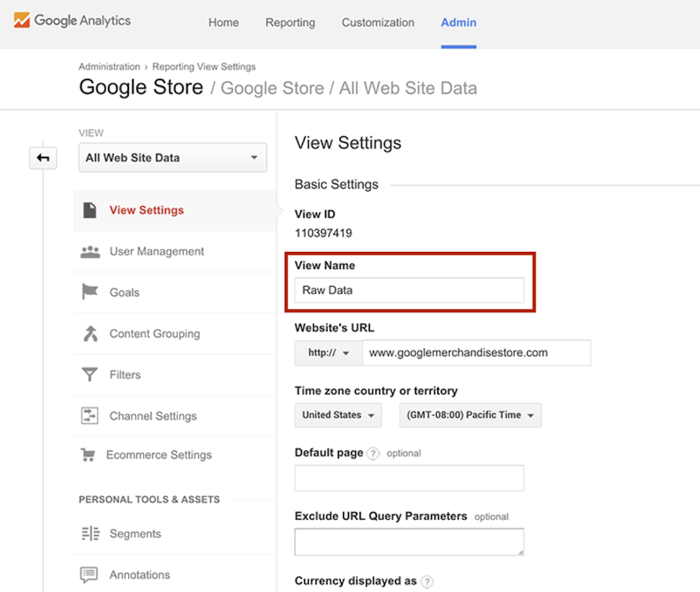This screenshot has width=700, height=592.
Task: Click the View Settings document icon
Action: [x=90, y=210]
